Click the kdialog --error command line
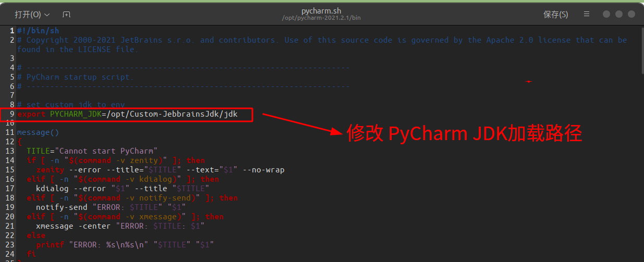 click(122, 189)
